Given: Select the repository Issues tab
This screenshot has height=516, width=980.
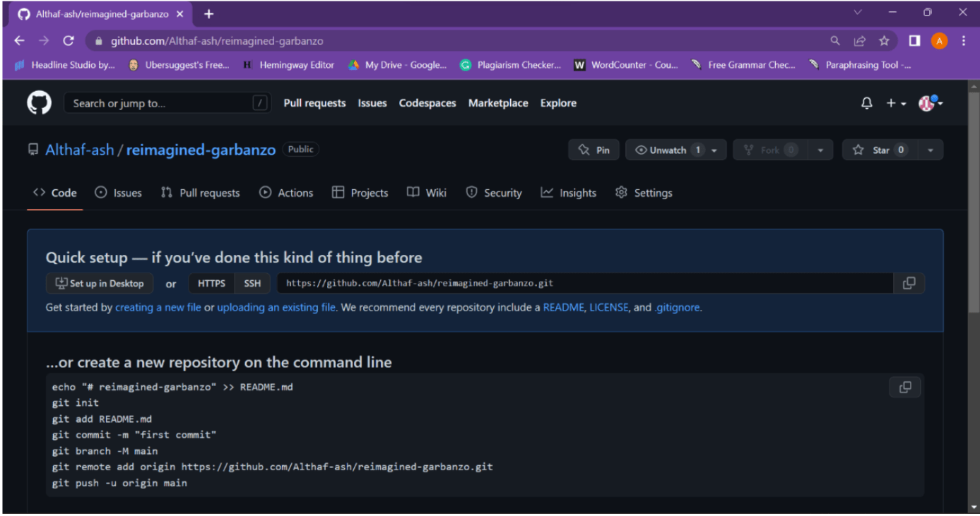Looking at the screenshot, I should point(118,193).
